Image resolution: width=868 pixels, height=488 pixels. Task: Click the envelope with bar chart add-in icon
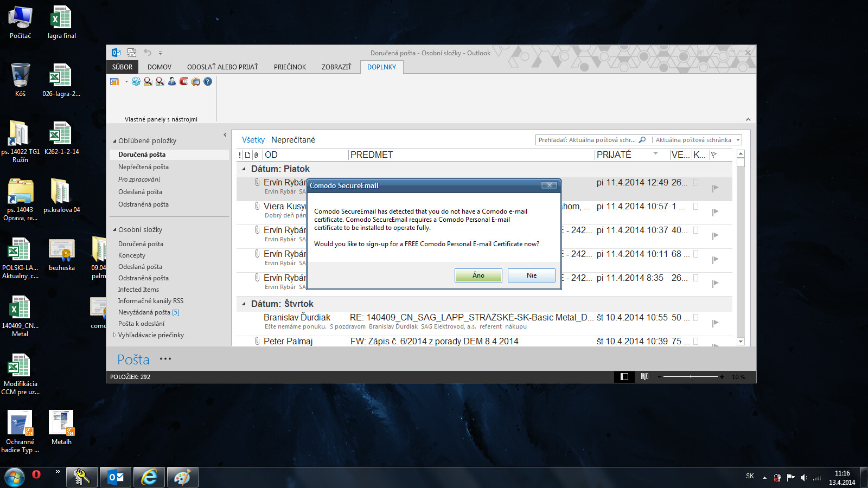(114, 81)
